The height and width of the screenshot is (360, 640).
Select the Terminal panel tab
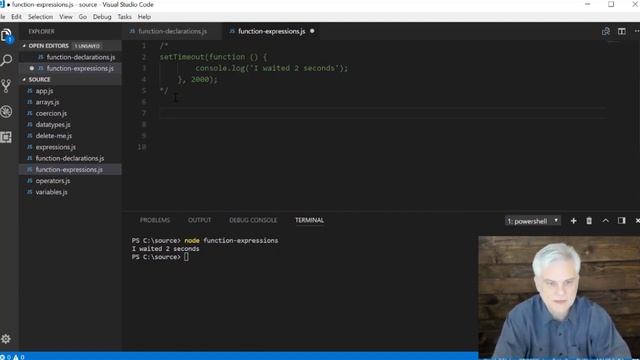coord(309,220)
